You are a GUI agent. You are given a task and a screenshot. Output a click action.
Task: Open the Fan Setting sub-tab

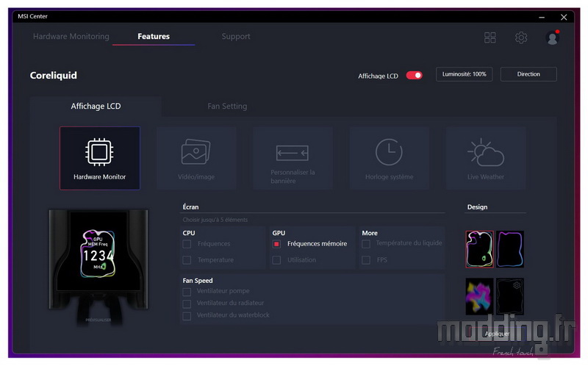[x=227, y=106]
